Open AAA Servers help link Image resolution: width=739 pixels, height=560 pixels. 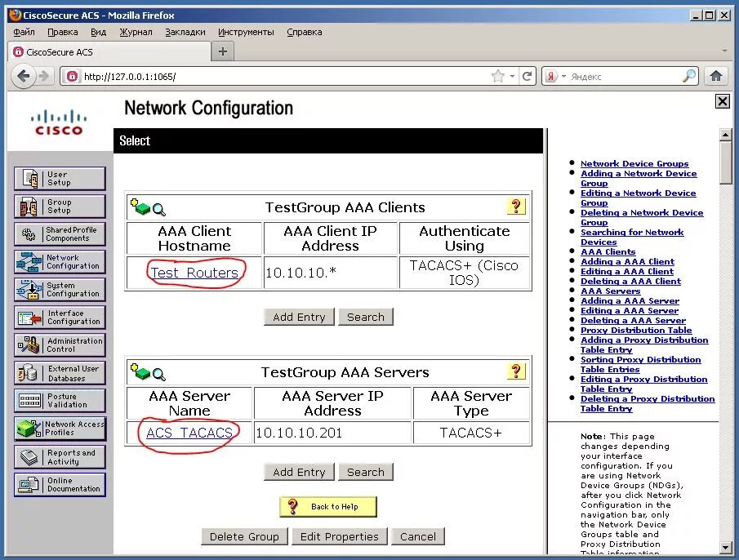610,291
